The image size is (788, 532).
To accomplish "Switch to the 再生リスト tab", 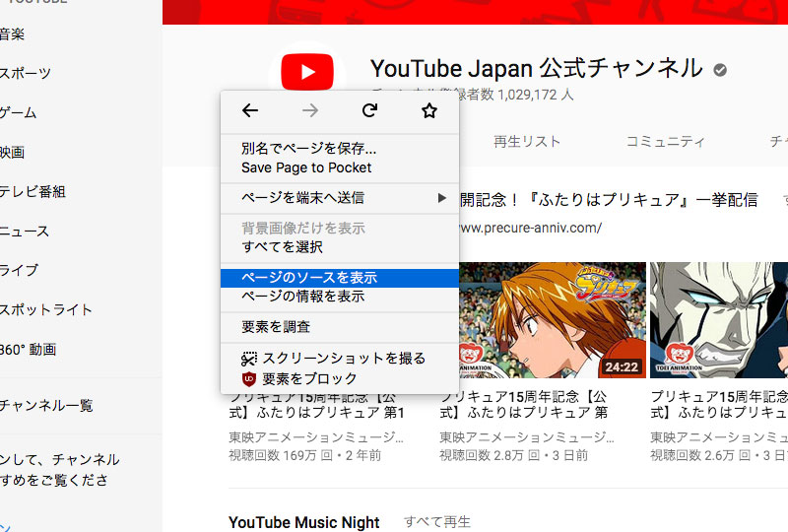I will (x=527, y=142).
